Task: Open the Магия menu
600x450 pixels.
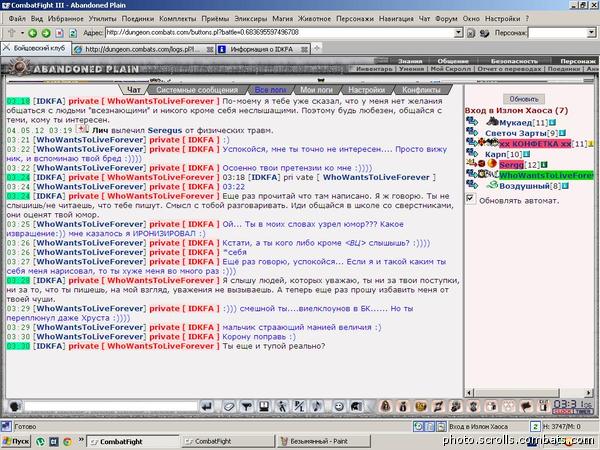Action: [x=282, y=18]
